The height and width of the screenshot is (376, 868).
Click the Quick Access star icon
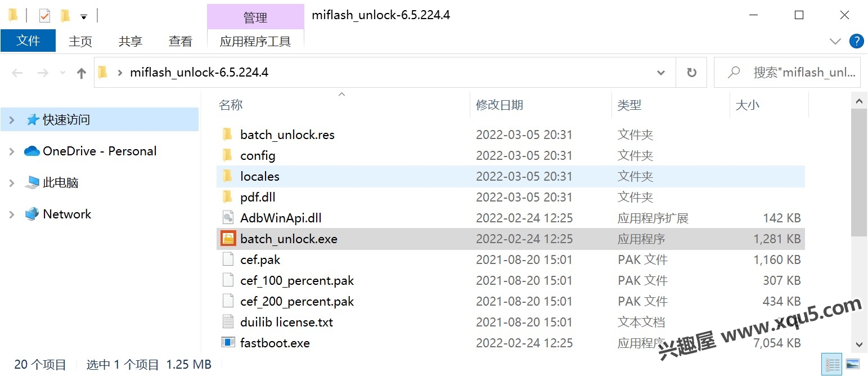[x=32, y=119]
